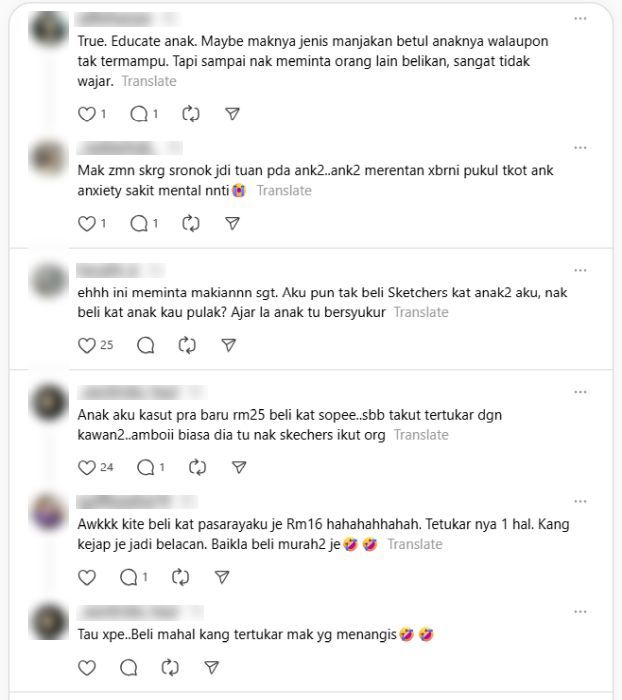This screenshot has width=622, height=700.
Task: Translate the 'Awkkk kite beli' comment
Action: [x=415, y=544]
